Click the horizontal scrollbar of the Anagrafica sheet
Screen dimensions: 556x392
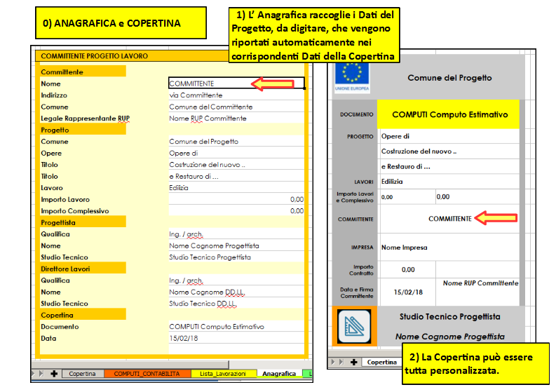[130, 365]
